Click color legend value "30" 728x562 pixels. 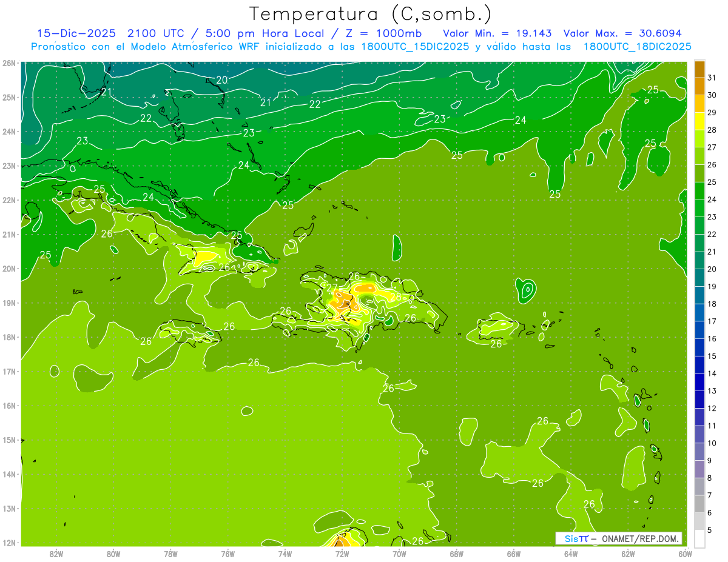click(712, 95)
